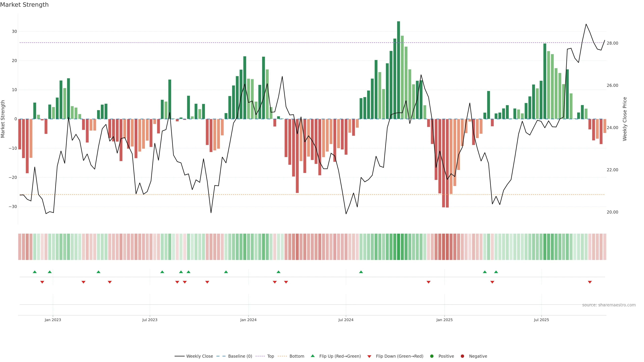
Task: Click the tallest dark green strength bar
Action: [x=398, y=70]
